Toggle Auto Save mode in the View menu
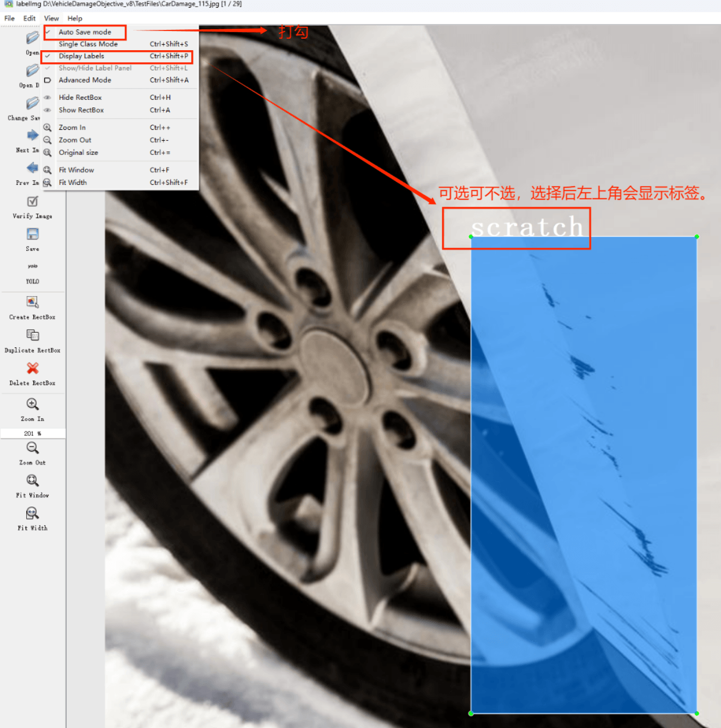 120,32
